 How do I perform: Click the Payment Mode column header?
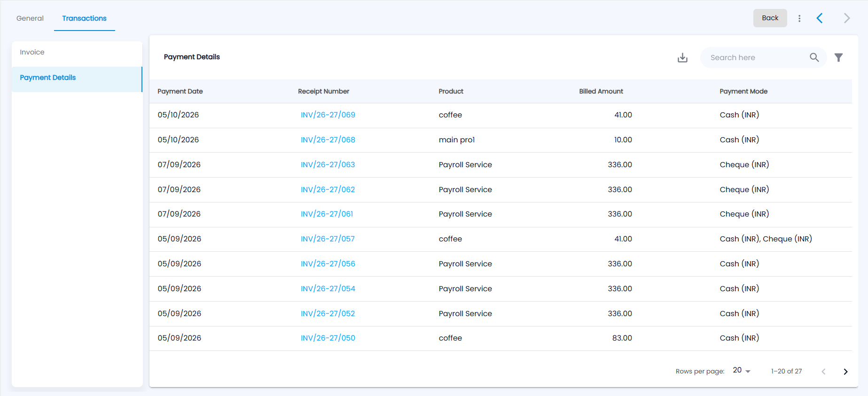pos(743,92)
